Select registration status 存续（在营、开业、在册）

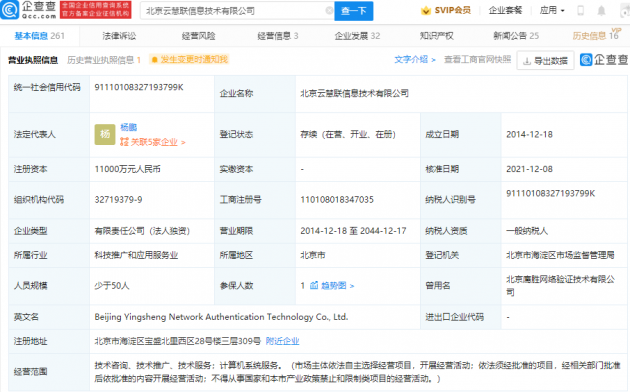[348, 135]
